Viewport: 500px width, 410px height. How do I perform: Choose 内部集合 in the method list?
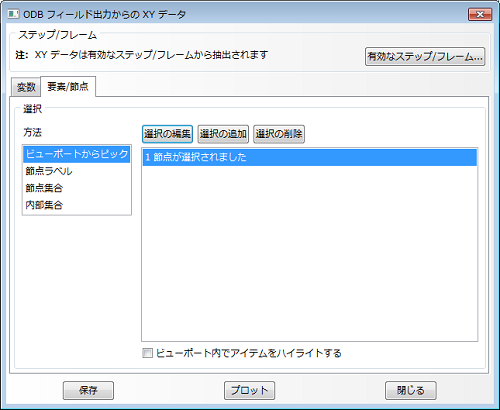77,205
